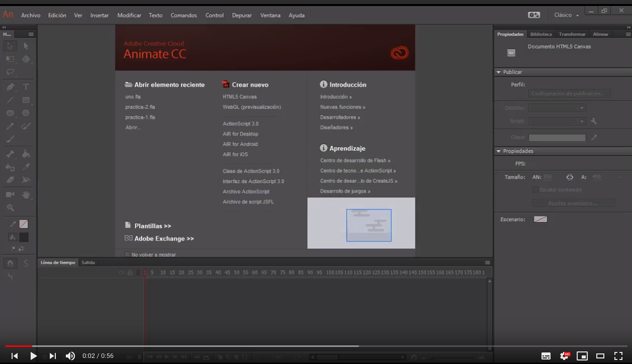632x364 pixels.
Task: Open the Modificar menu
Action: [x=129, y=15]
